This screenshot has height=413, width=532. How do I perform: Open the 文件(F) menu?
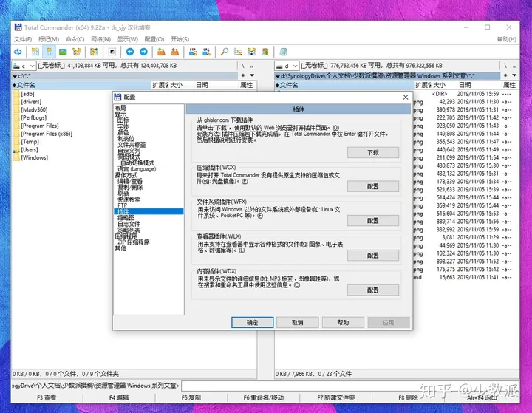[x=23, y=39]
